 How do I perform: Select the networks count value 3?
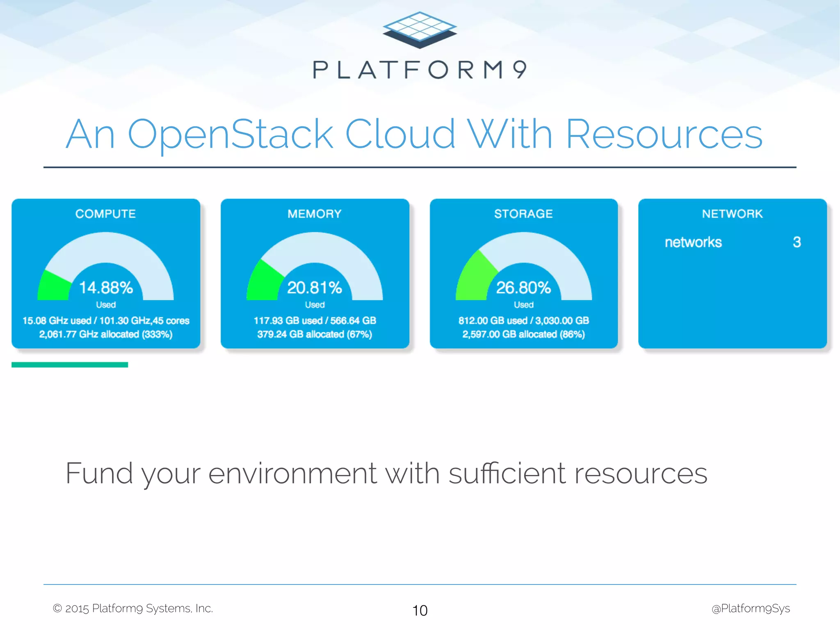coord(797,242)
